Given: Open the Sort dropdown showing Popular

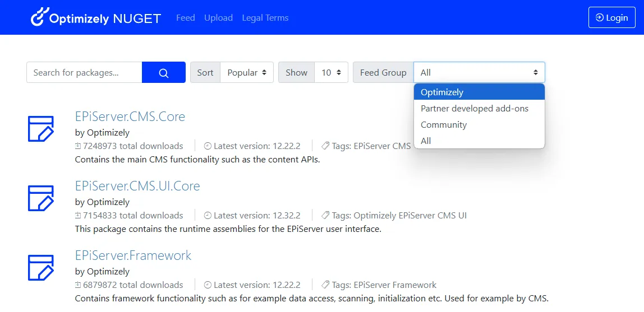Looking at the screenshot, I should coord(247,73).
